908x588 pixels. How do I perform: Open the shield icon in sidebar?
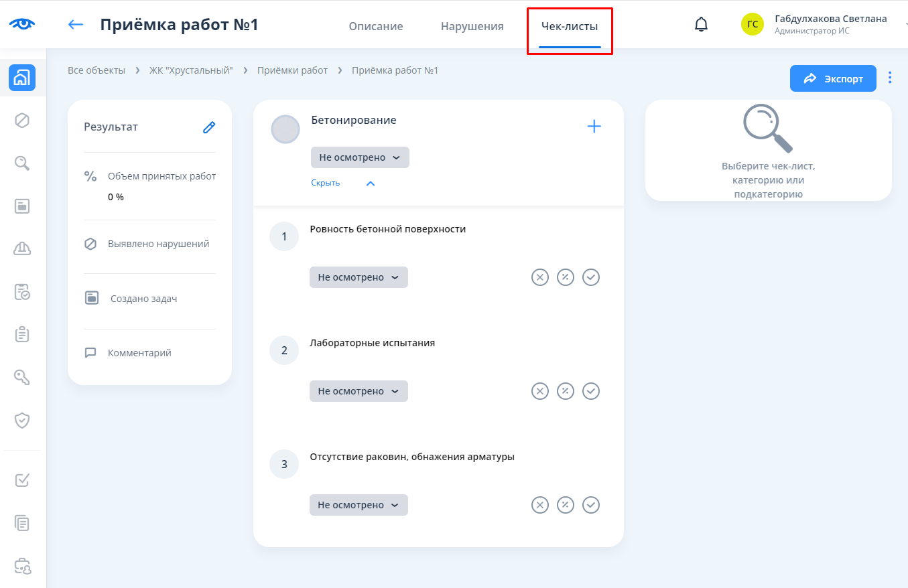[22, 420]
